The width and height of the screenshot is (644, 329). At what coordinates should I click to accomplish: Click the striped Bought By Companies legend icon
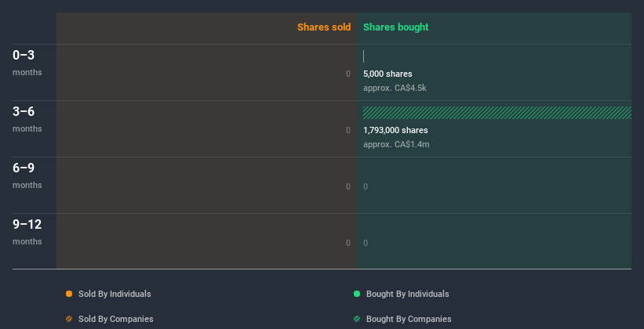[x=357, y=319]
